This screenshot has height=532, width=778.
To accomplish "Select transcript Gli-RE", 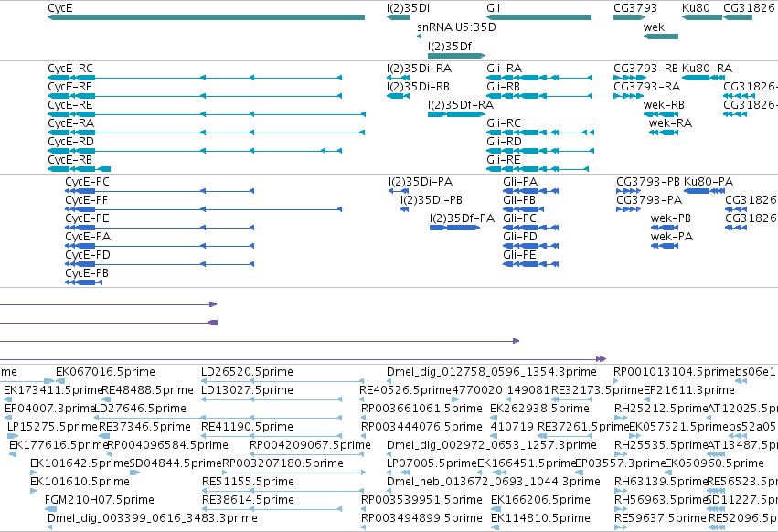I will pos(538,169).
